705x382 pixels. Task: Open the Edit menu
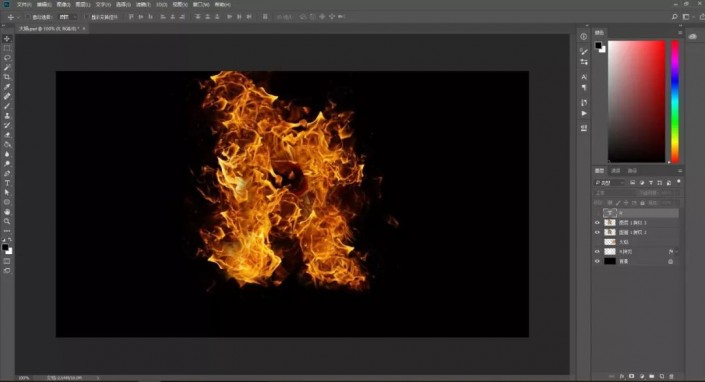44,4
